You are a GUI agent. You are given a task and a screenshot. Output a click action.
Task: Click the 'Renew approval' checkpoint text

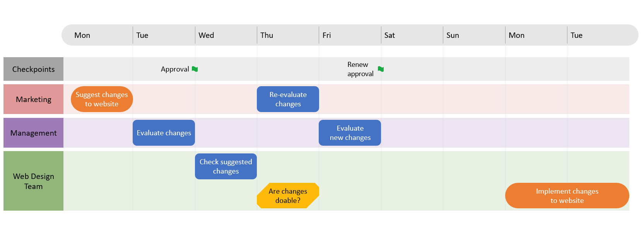point(360,69)
